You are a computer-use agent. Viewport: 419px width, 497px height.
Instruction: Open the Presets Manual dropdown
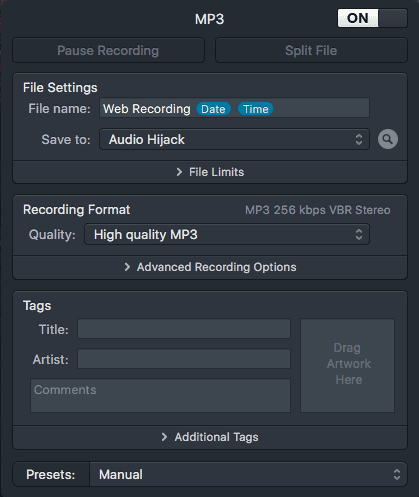(248, 474)
